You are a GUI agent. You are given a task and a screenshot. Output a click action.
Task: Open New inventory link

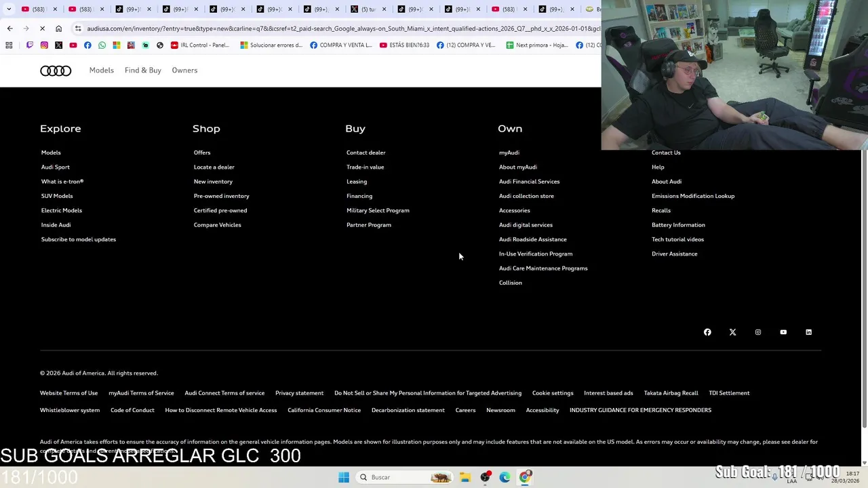[213, 182]
